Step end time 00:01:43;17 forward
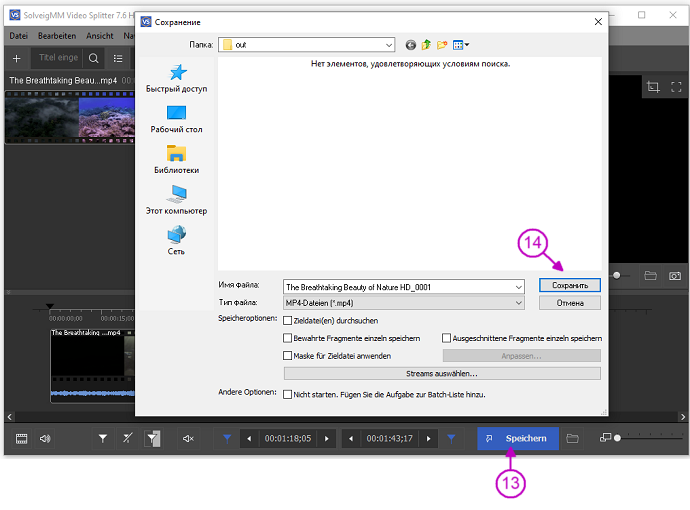This screenshot has width=690, height=510. pyautogui.click(x=429, y=438)
